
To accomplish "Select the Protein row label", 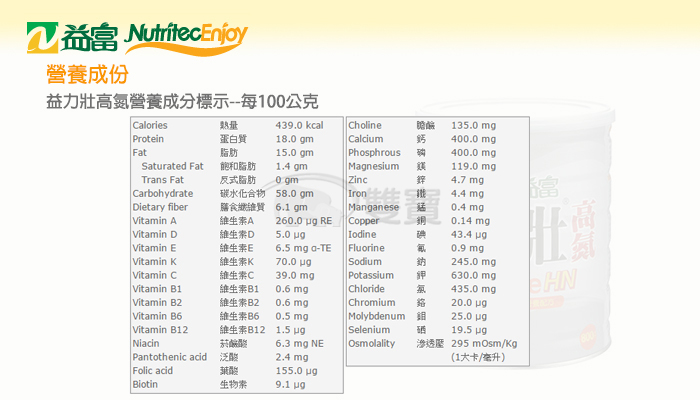I will (x=148, y=139).
